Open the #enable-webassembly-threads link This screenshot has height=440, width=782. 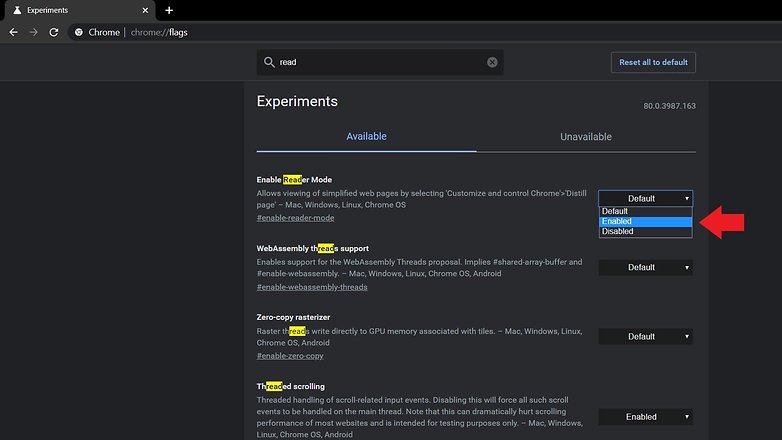[x=312, y=287]
